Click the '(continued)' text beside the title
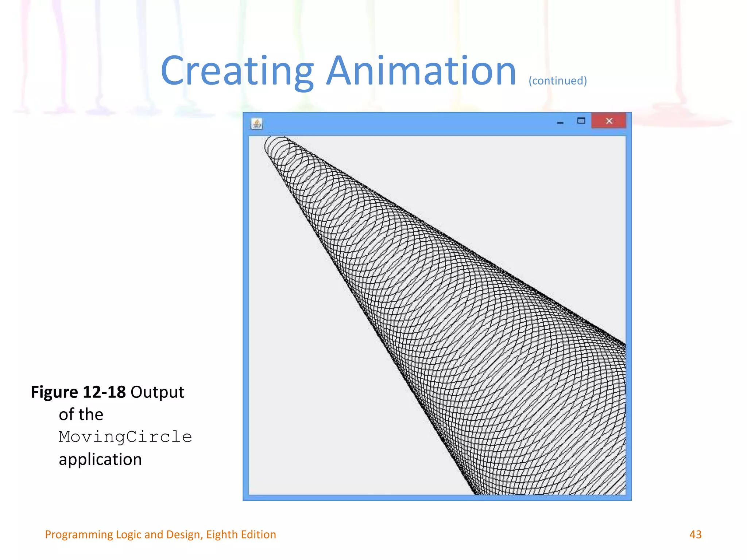Image resolution: width=747 pixels, height=560 pixels. click(558, 80)
